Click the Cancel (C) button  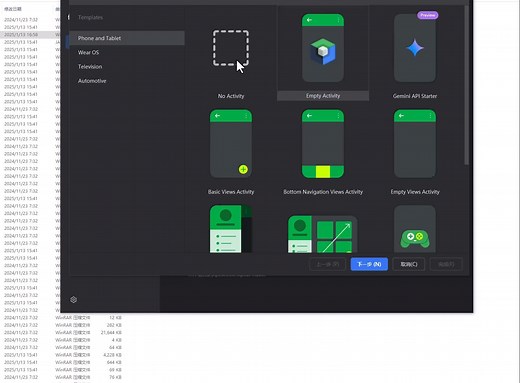click(409, 264)
